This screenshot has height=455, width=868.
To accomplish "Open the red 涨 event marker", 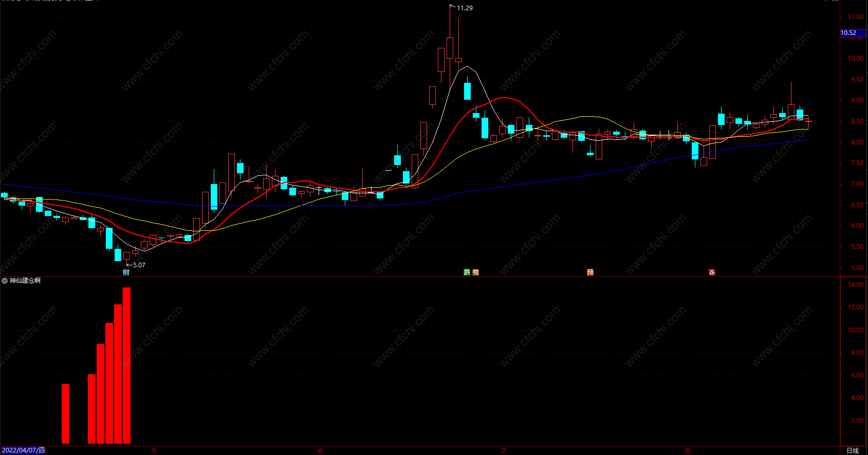I will click(x=712, y=272).
